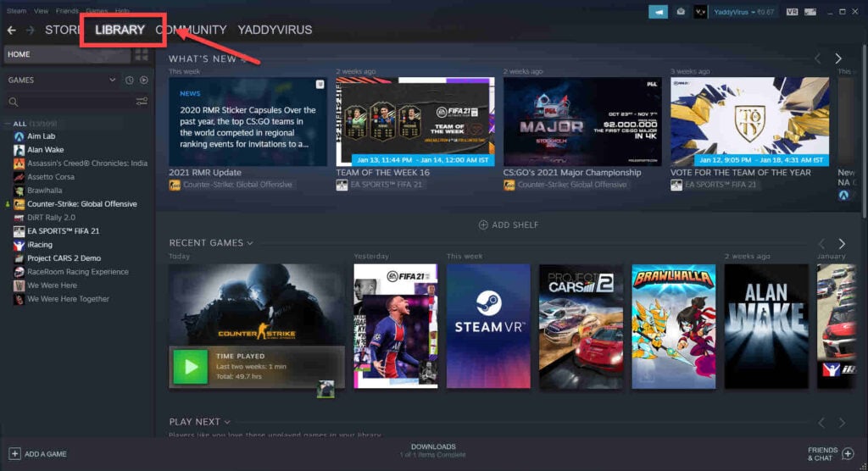
Task: Open Vote for Team of the Year news
Action: [x=749, y=122]
